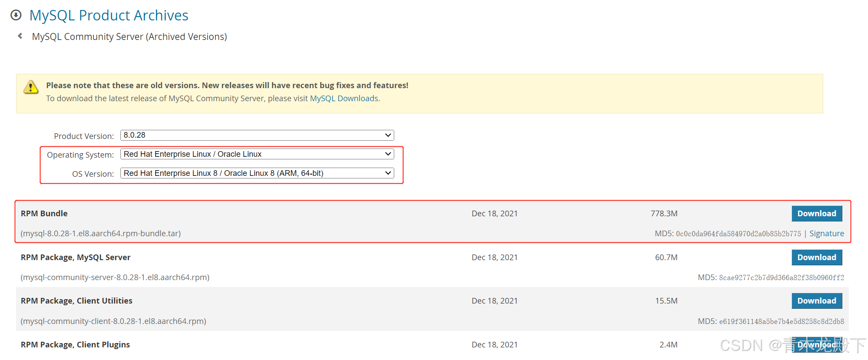Select MD5 hash of RPM Bundle

pos(738,234)
